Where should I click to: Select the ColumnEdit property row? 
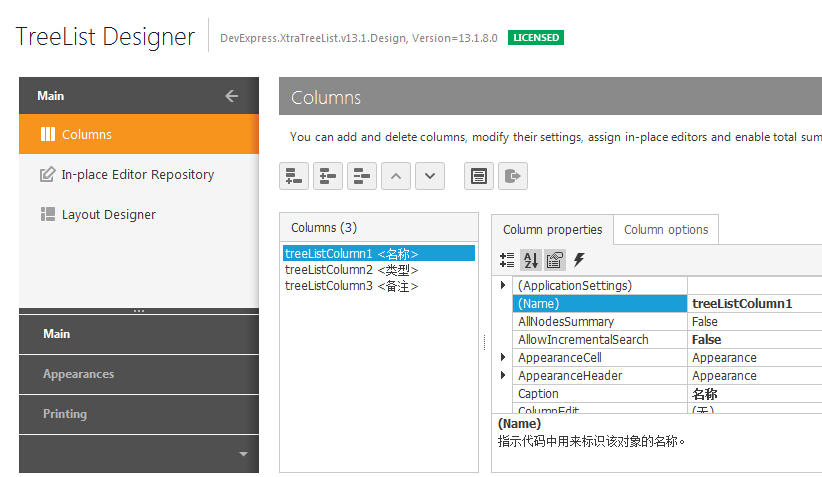click(x=600, y=408)
